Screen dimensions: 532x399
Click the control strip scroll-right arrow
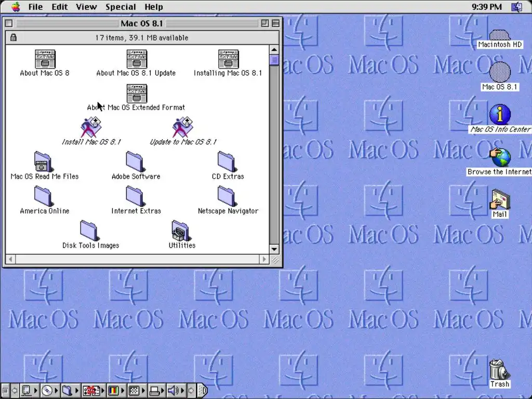(191, 391)
